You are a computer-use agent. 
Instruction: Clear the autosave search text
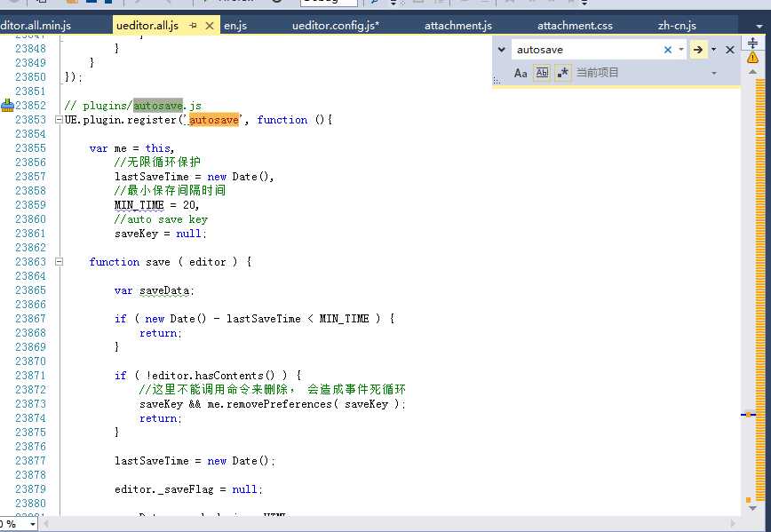pyautogui.click(x=668, y=50)
